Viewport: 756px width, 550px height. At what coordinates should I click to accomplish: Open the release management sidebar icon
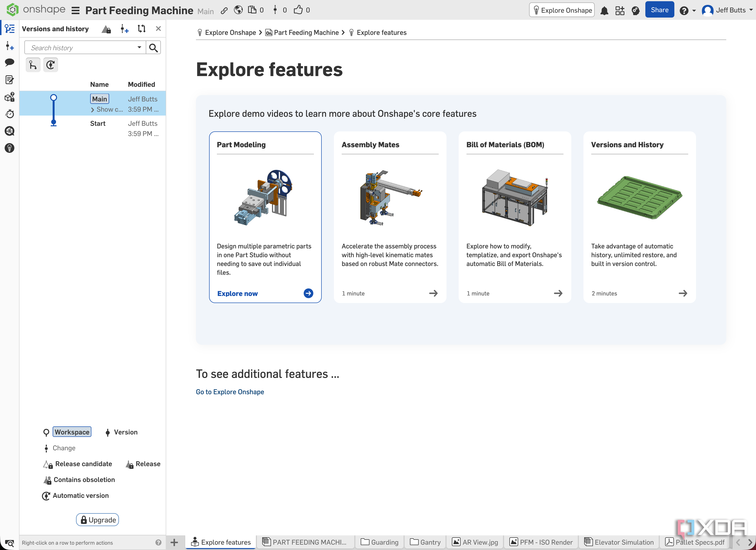pyautogui.click(x=10, y=97)
